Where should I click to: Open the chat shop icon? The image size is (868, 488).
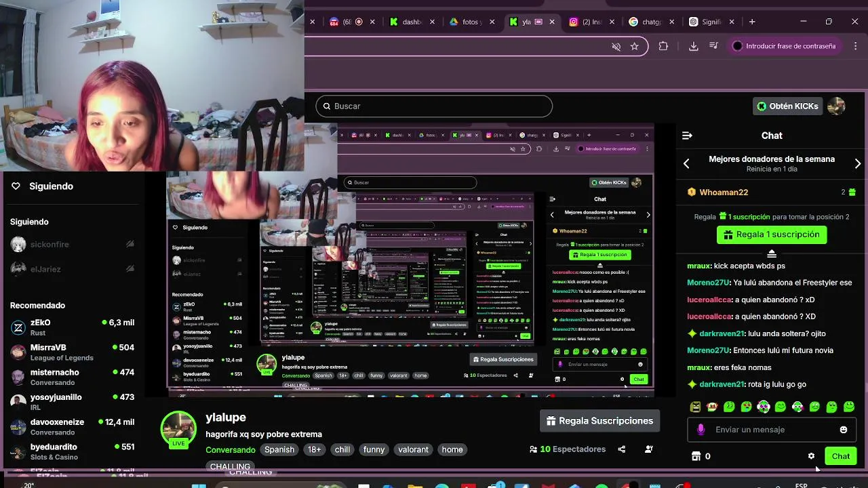tap(695, 456)
